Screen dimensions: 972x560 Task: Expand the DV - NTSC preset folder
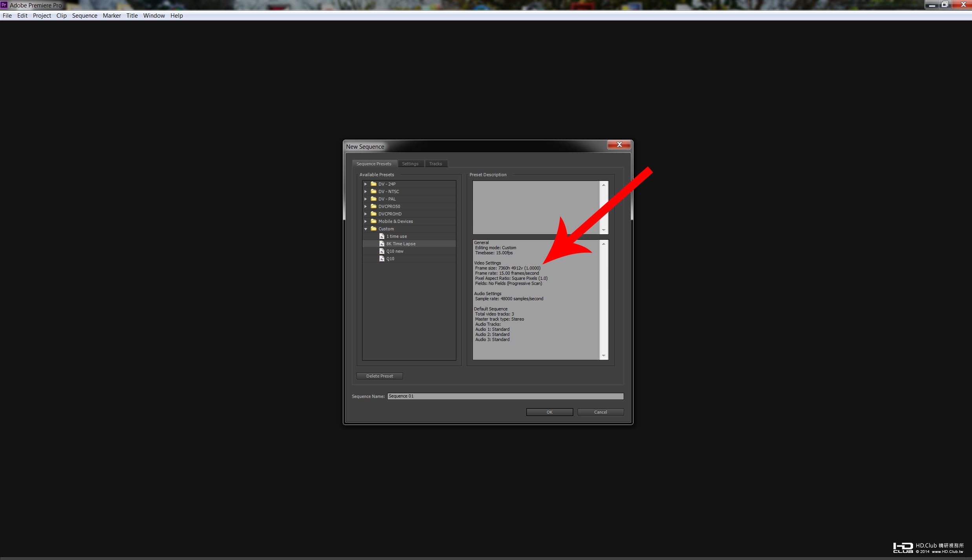pyautogui.click(x=366, y=192)
